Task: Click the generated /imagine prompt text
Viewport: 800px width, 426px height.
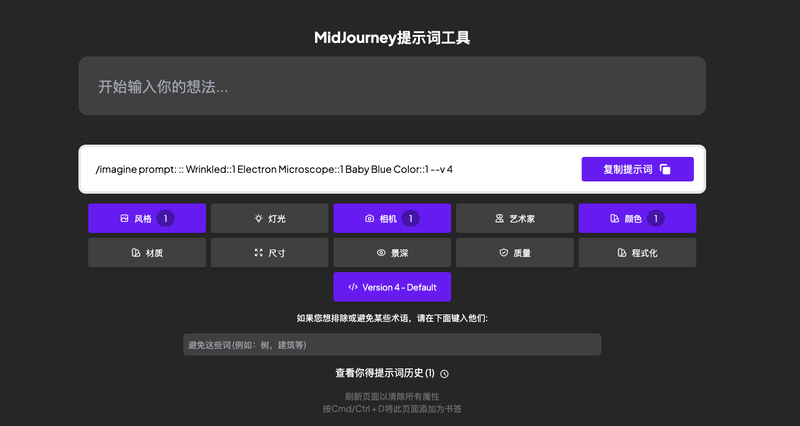Action: coord(274,169)
